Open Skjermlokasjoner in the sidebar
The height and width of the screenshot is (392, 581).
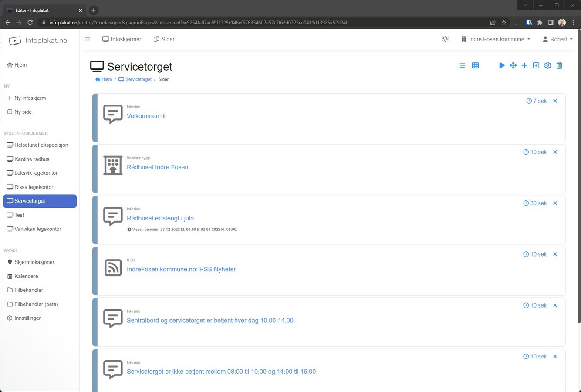pos(34,262)
